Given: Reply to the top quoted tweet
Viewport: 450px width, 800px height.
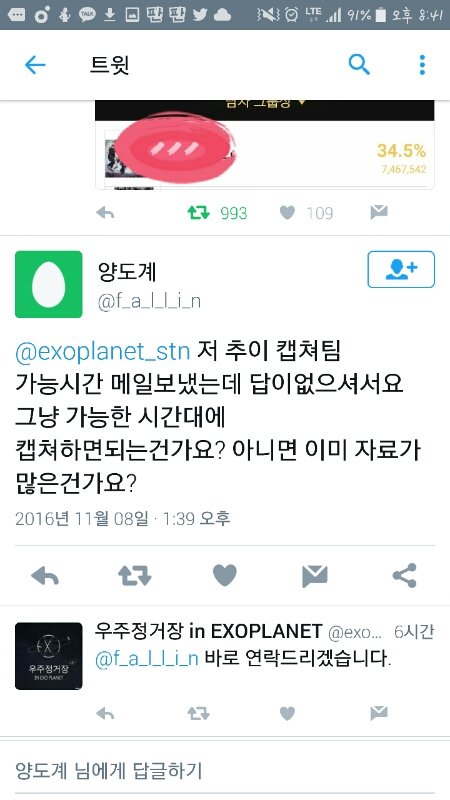Looking at the screenshot, I should click(105, 213).
